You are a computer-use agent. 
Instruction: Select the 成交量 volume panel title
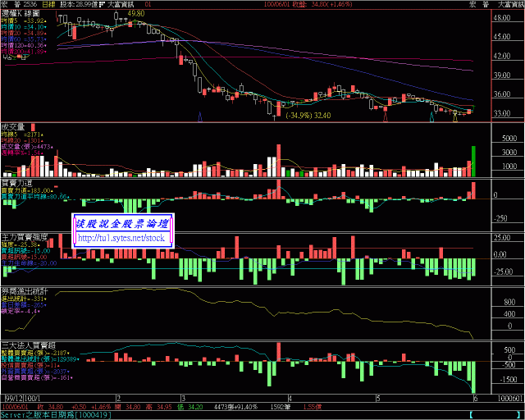13,127
